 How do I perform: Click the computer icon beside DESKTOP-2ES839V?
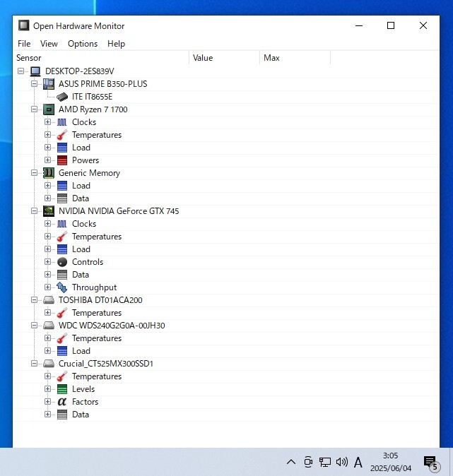coord(35,71)
